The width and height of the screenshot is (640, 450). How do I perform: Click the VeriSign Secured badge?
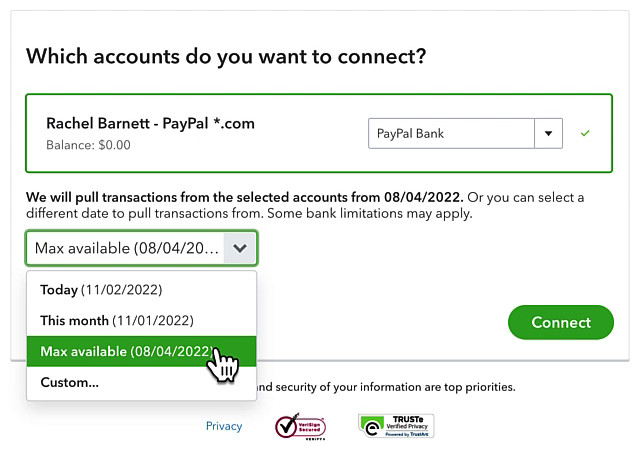(300, 426)
